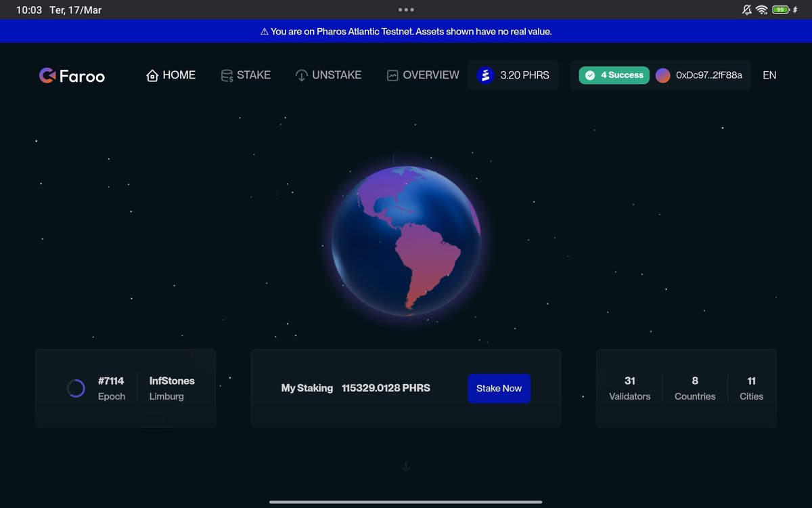Click My Staking amount 115329.0128 PHRS

click(x=386, y=388)
